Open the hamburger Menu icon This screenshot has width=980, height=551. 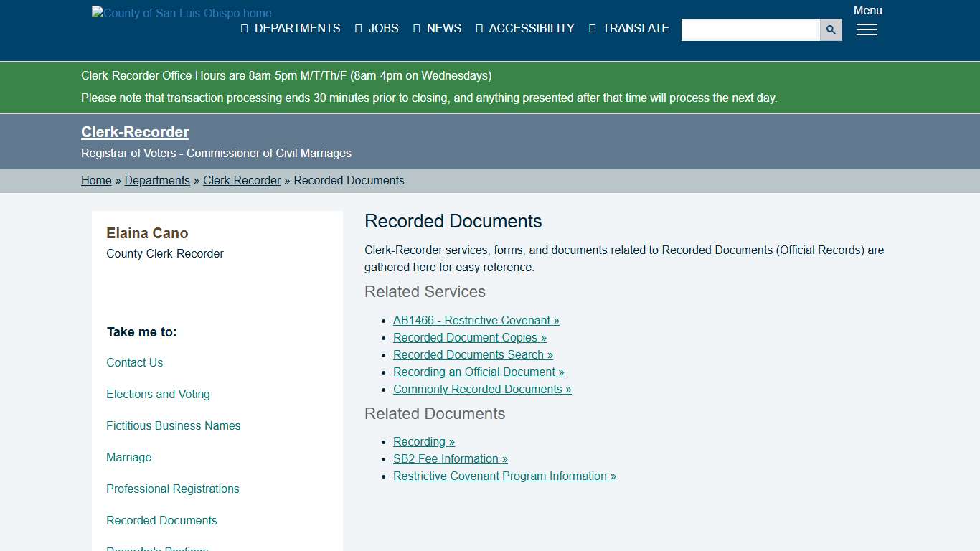867,29
